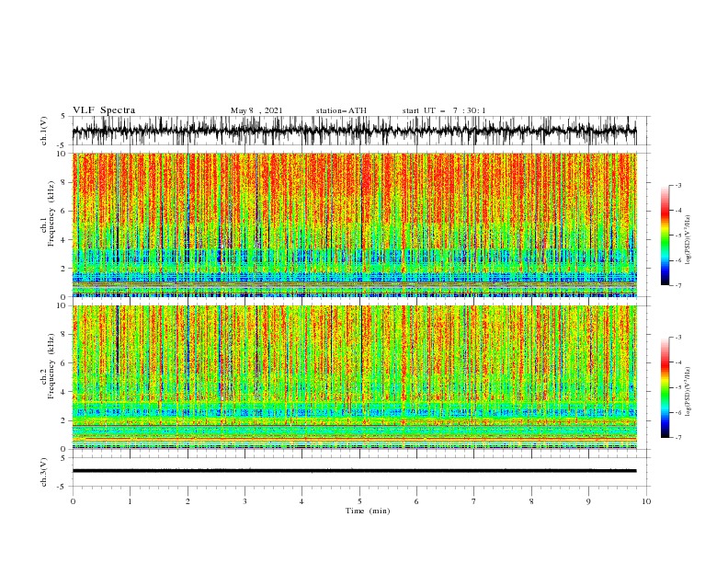Click the "ch.3(V)" axis label

44,472
